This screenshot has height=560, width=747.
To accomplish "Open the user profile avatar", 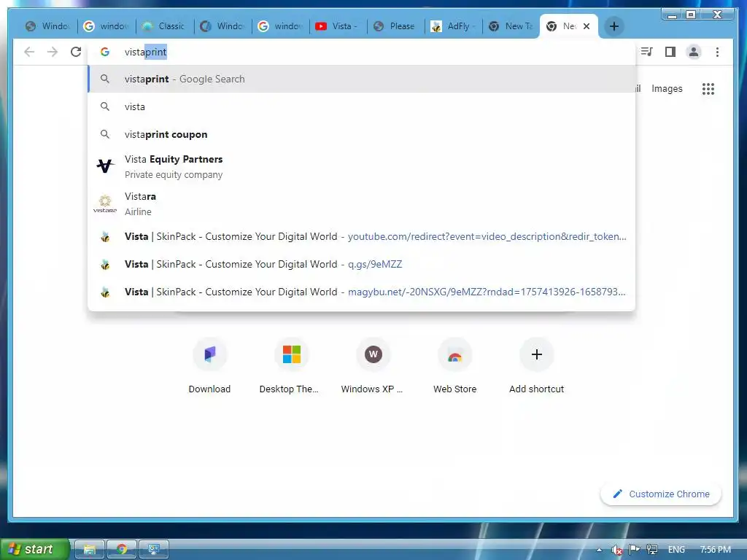I will pos(694,52).
